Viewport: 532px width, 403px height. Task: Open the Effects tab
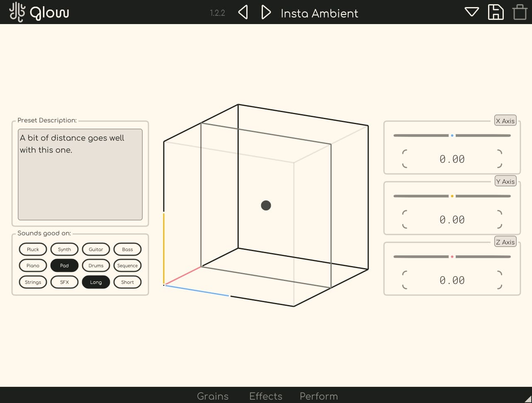click(x=265, y=396)
